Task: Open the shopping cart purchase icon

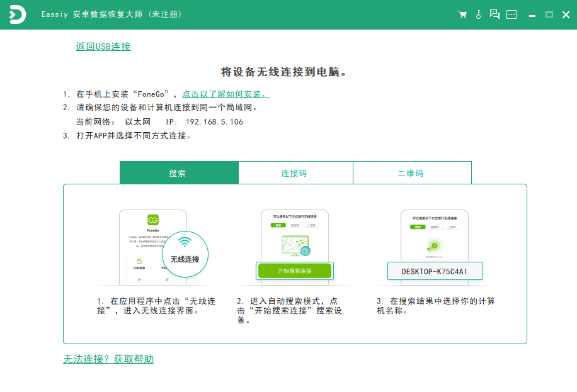Action: coord(462,14)
